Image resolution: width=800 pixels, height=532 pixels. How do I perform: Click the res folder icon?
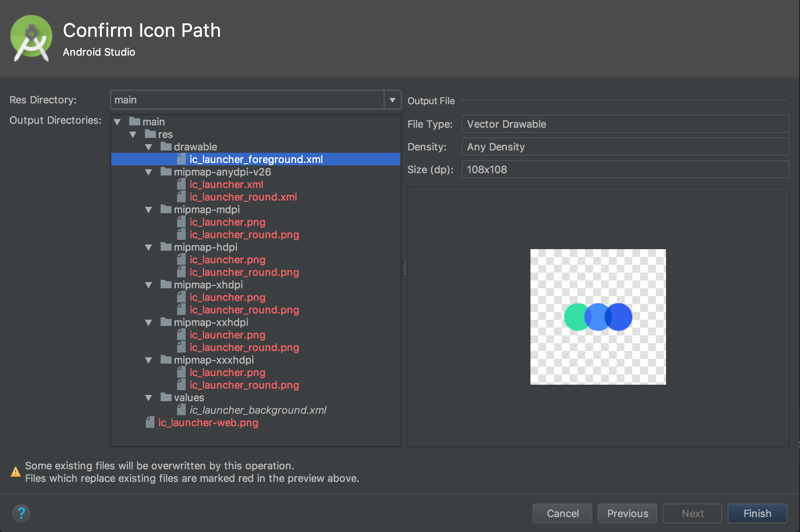tap(150, 134)
